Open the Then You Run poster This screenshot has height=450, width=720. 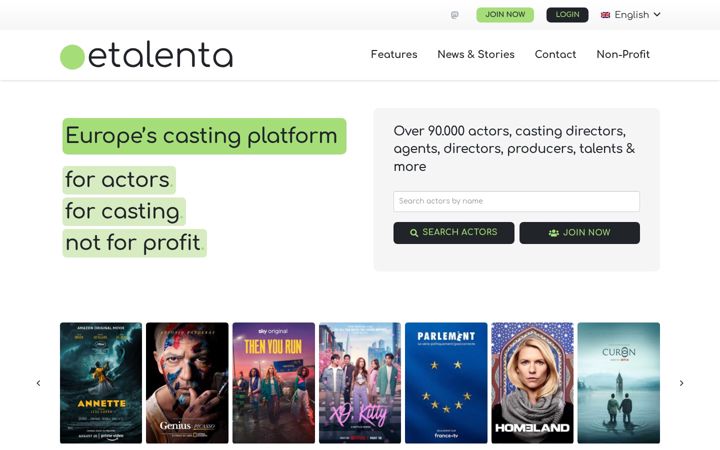[274, 383]
